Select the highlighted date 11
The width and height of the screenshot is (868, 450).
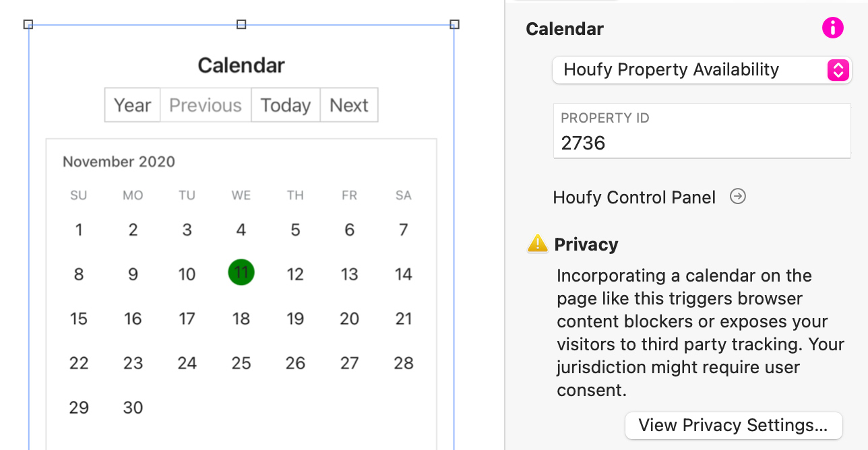click(241, 273)
